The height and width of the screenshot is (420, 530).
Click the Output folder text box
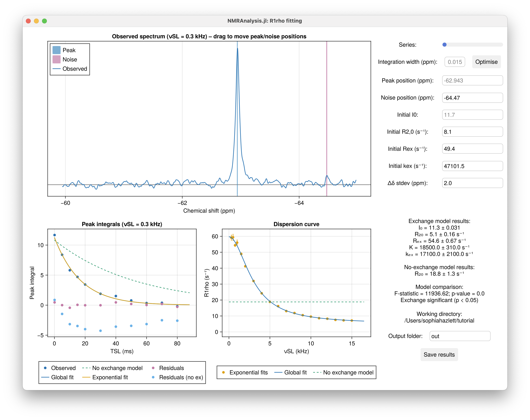(460, 336)
